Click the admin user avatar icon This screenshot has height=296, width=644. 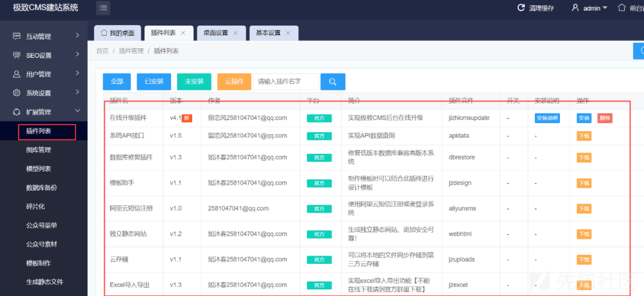click(575, 8)
